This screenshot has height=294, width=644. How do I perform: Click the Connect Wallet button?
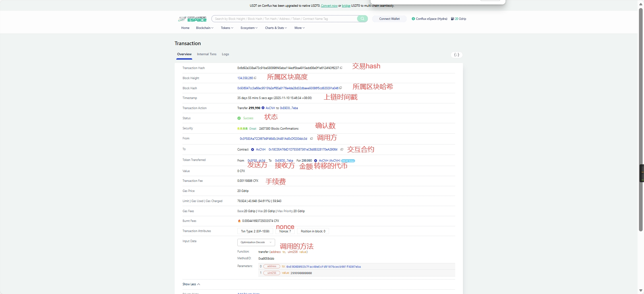389,19
